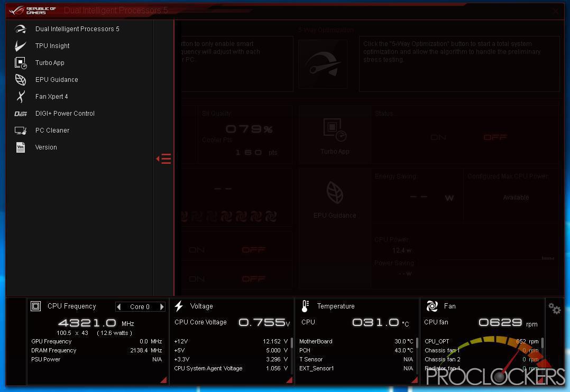Screen dimensions: 570x392
Task: Click the Fan Xpert 4 icon
Action: [21, 97]
